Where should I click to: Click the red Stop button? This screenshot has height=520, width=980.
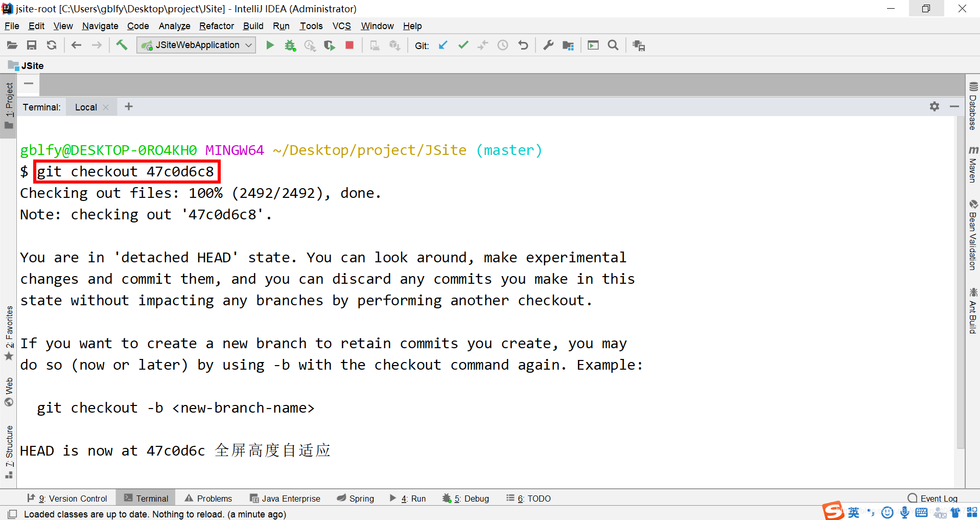(349, 46)
